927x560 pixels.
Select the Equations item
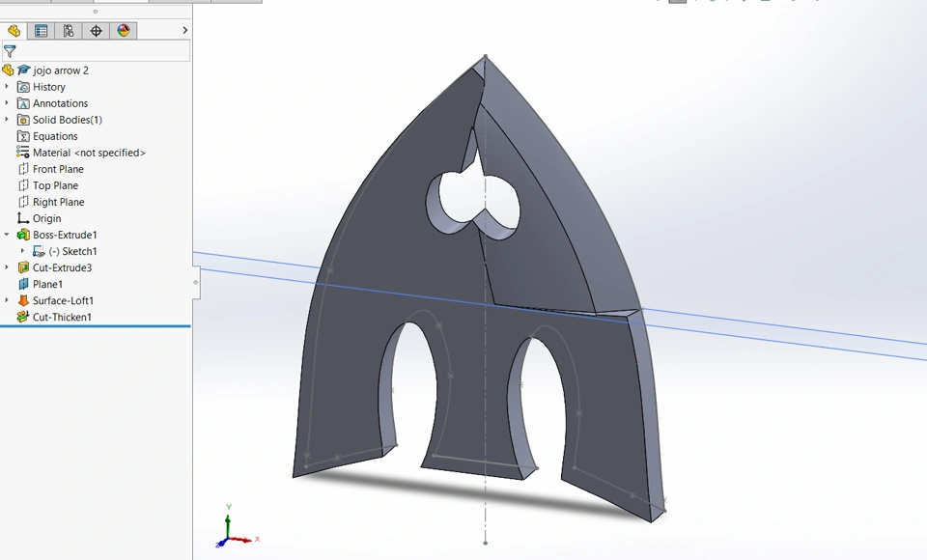point(55,136)
